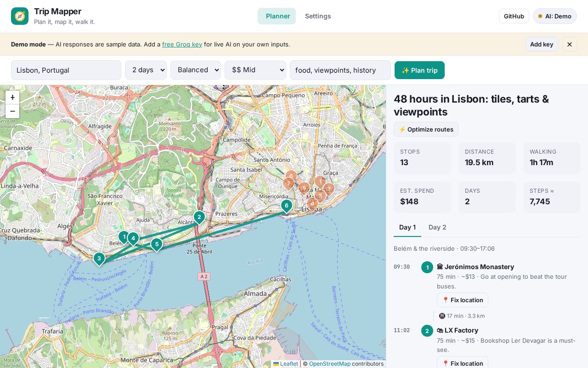Click the Walking 1h 17m stat card
Image resolution: width=588 pixels, height=368 pixels.
pos(552,158)
